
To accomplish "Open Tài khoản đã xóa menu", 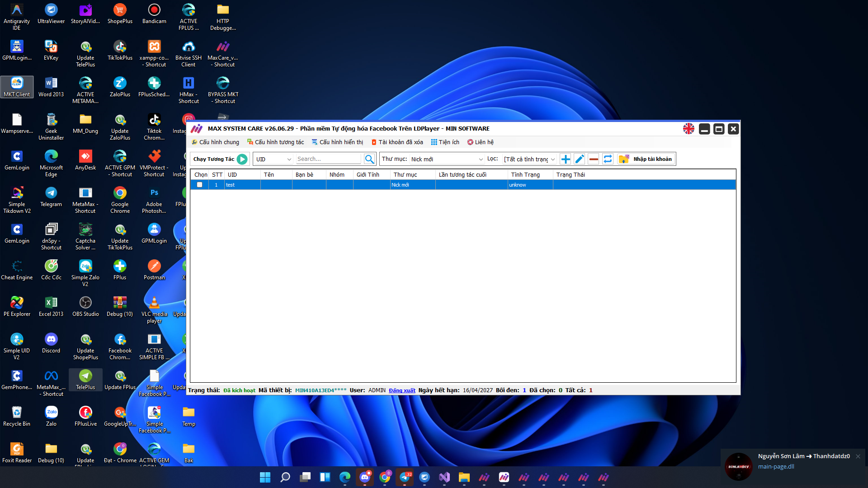I will pos(397,142).
